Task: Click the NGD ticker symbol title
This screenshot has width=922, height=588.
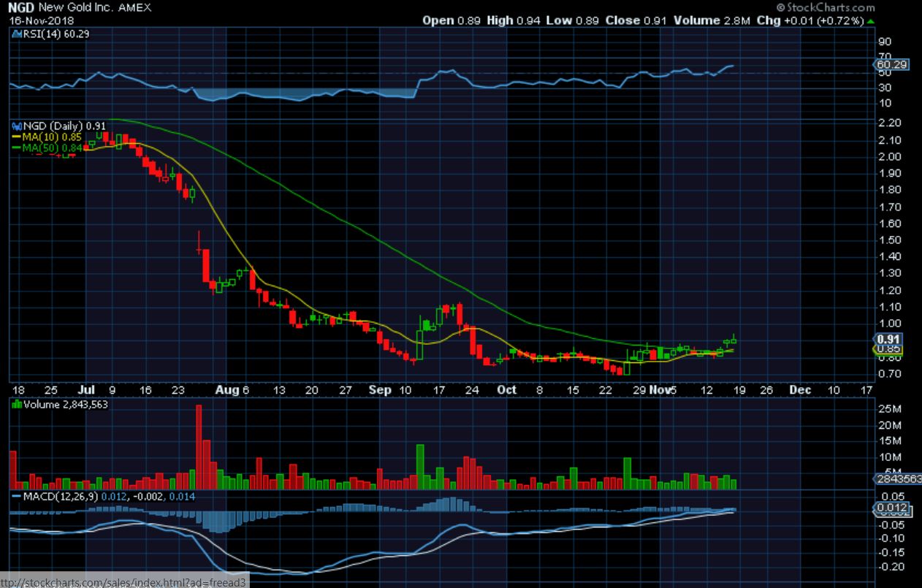Action: (21, 7)
